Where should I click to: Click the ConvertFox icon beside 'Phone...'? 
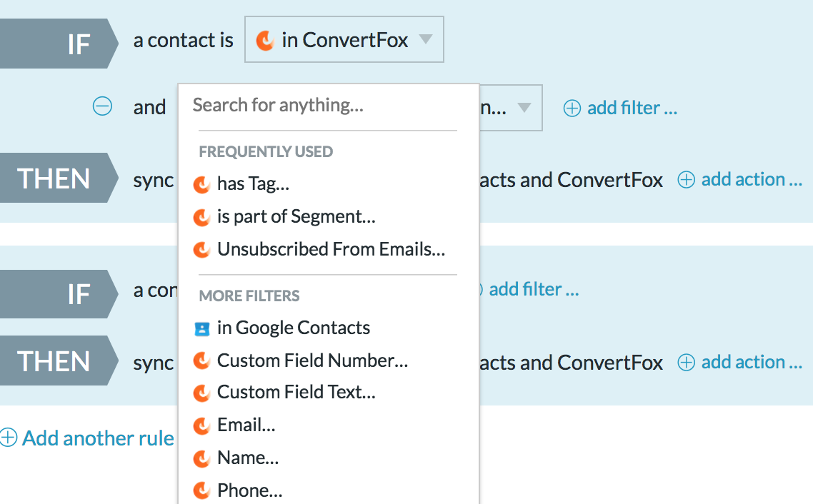coord(201,491)
